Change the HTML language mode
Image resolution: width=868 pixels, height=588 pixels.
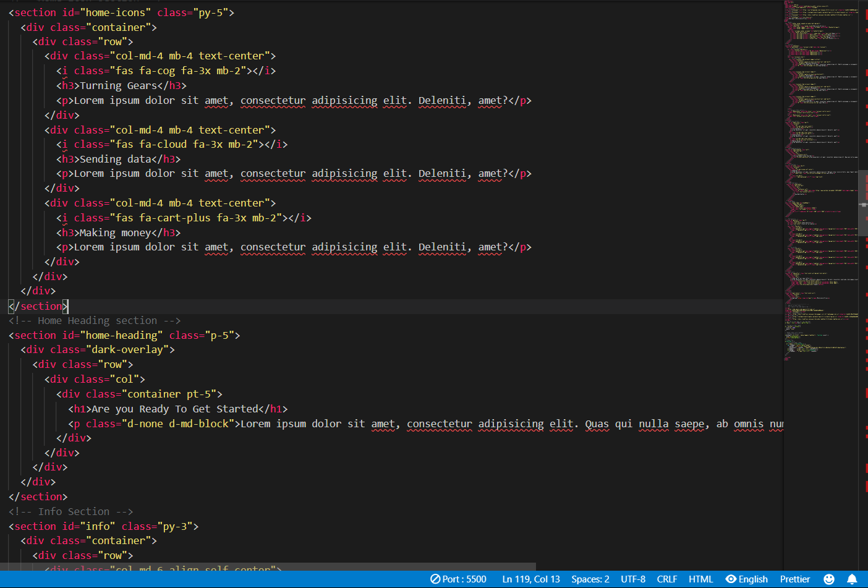tap(700, 579)
